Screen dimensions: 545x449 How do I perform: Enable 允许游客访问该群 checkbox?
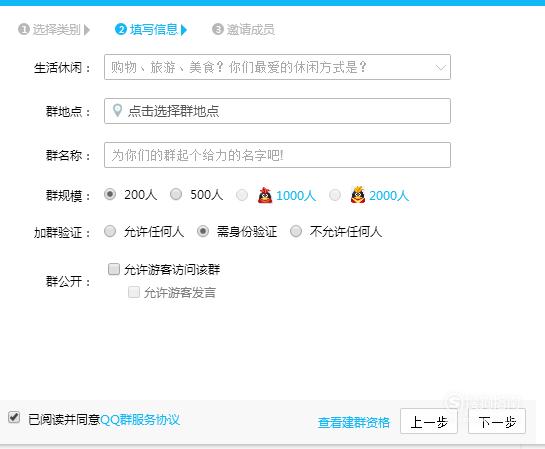point(114,269)
